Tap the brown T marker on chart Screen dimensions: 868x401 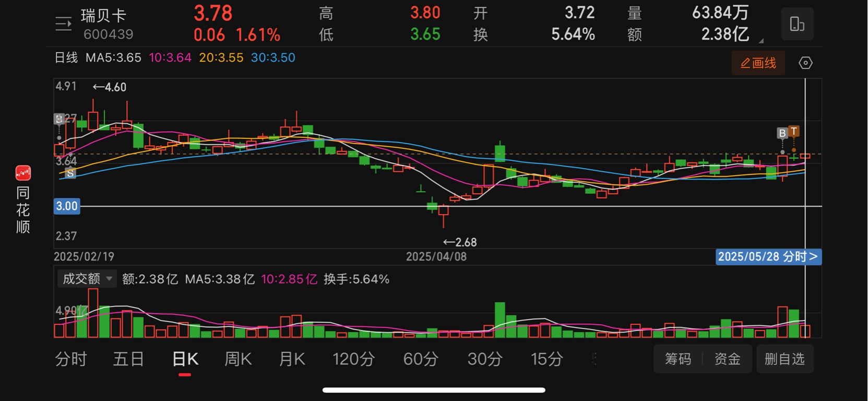(793, 131)
